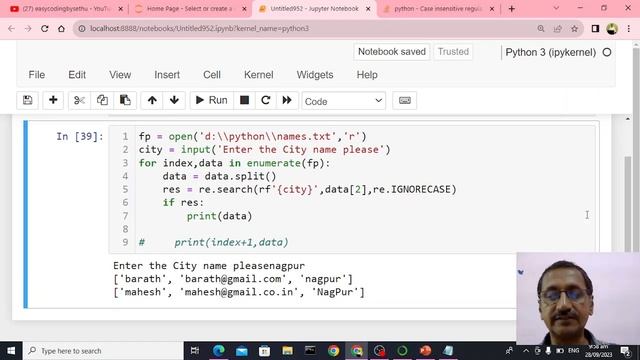Close the Untitled952 Jupyter Notebook tab
Viewport: 640px width, 360px height.
click(368, 9)
